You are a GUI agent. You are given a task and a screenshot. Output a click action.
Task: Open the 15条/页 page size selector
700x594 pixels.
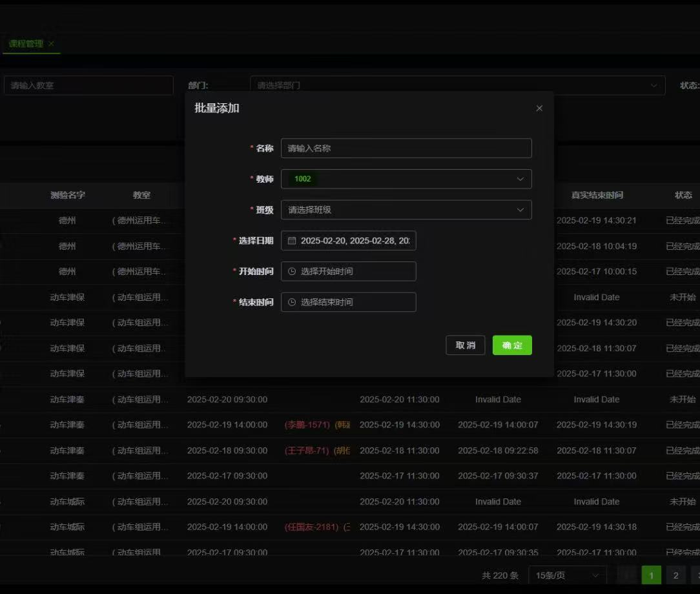[x=567, y=575]
